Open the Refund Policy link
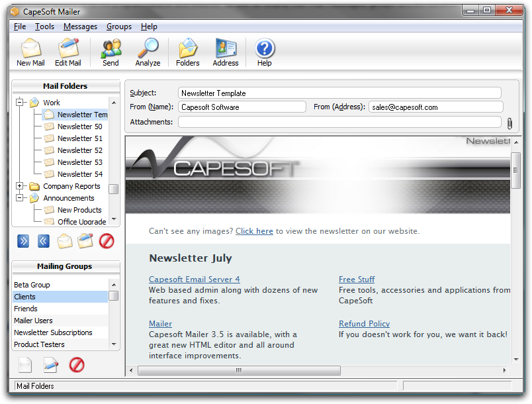The width and height of the screenshot is (532, 404). [x=364, y=324]
